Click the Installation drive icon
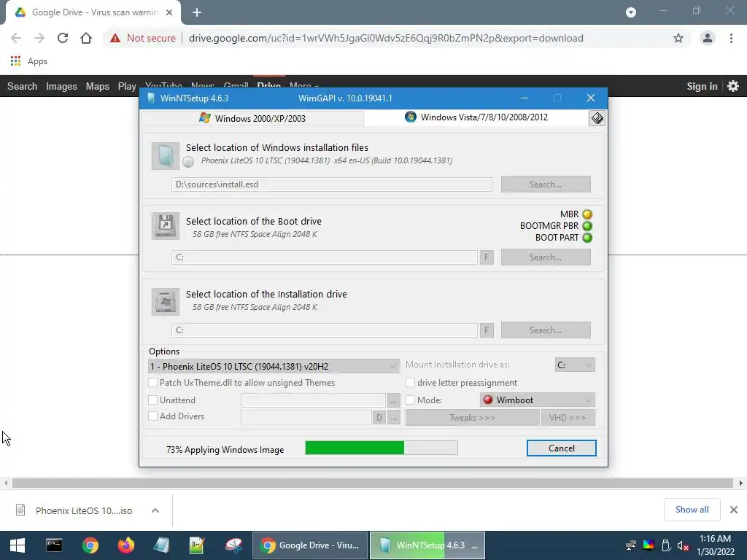Viewport: 747px width, 560px height. pyautogui.click(x=166, y=301)
